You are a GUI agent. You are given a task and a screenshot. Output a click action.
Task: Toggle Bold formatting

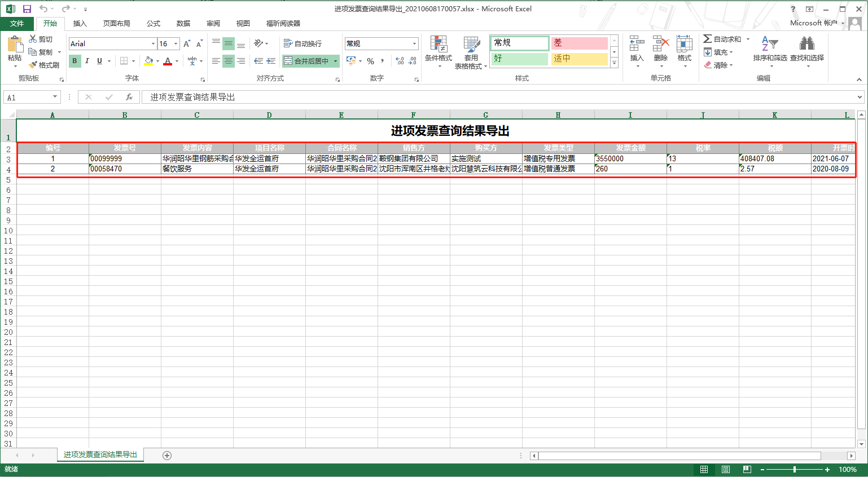point(74,61)
